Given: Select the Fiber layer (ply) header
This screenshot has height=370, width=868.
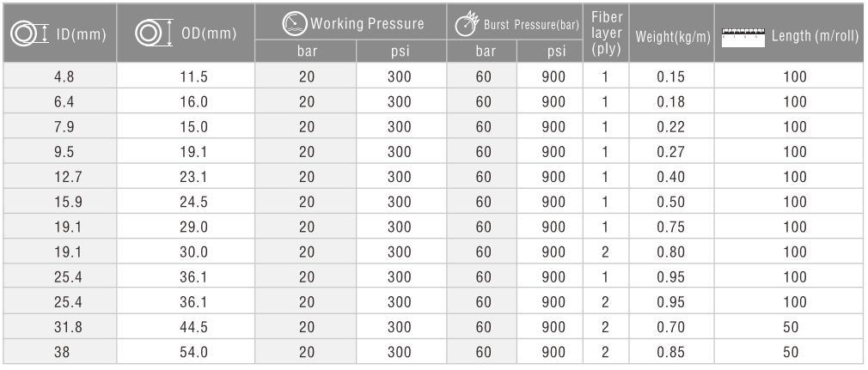Looking at the screenshot, I should tap(606, 33).
